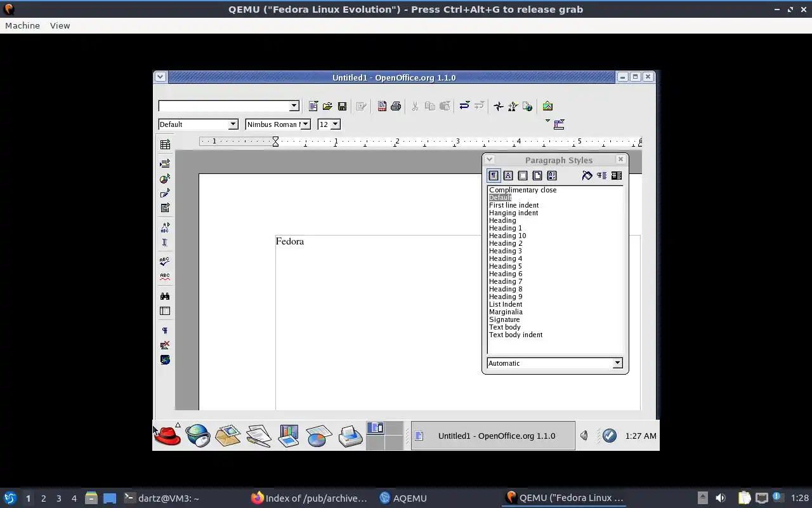The image size is (812, 508).
Task: Open Data Sources table icon
Action: (x=165, y=311)
